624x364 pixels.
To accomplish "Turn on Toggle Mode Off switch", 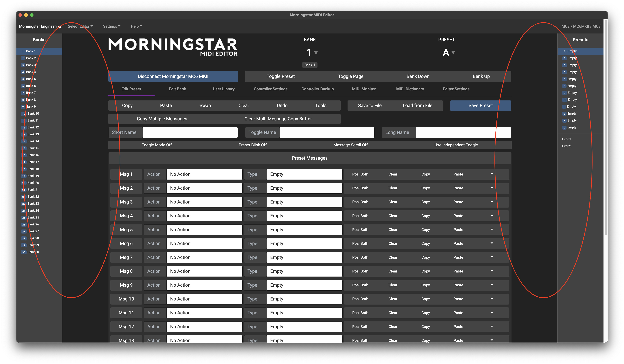I will [156, 145].
